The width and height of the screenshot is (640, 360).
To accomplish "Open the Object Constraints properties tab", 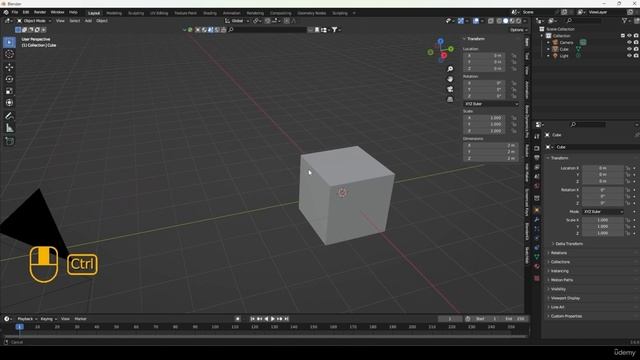I will pyautogui.click(x=537, y=248).
